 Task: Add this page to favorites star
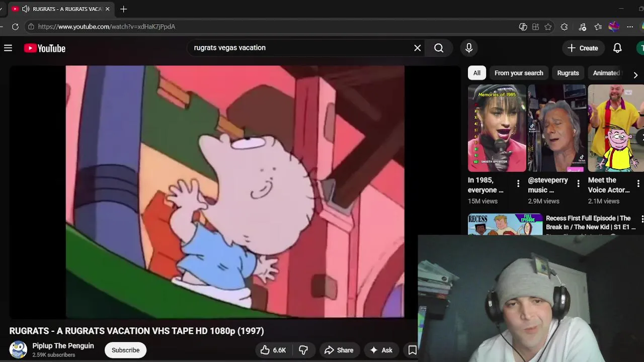point(548,27)
